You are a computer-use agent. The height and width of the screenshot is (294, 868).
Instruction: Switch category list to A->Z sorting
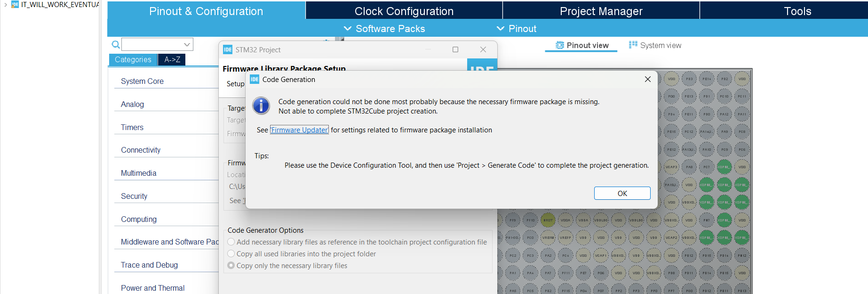[172, 60]
